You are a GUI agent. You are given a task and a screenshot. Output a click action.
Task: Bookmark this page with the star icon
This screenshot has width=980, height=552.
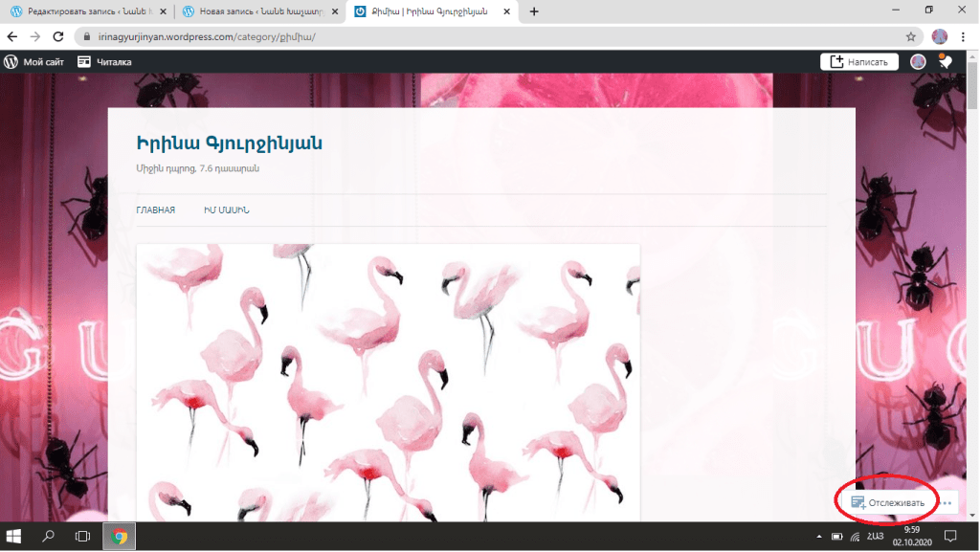click(x=911, y=36)
